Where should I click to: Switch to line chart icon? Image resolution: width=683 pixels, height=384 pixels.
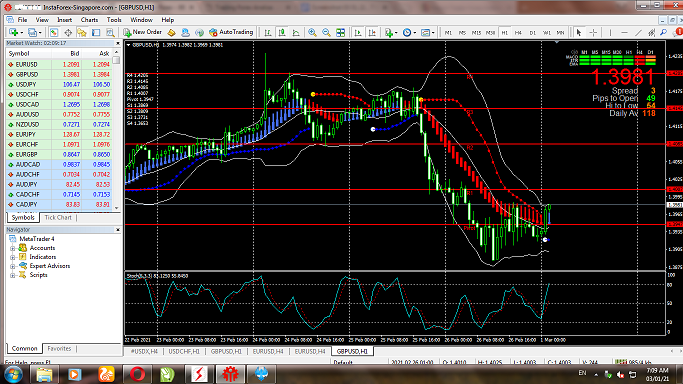point(296,32)
